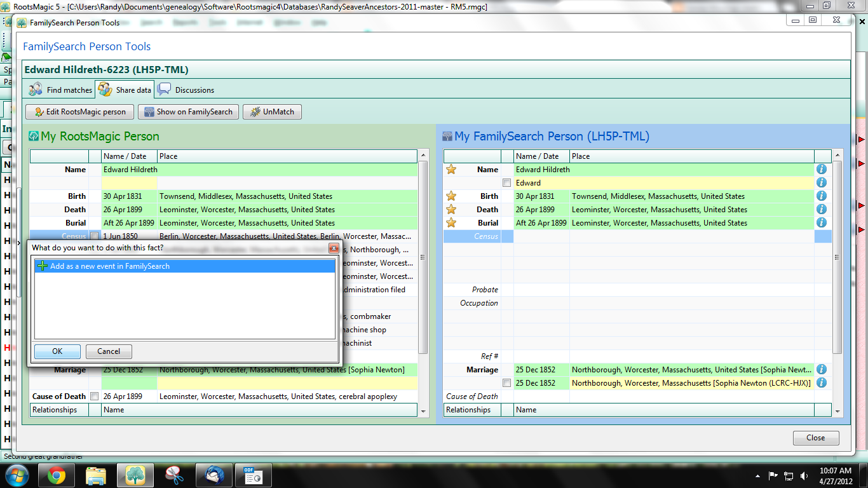Screen dimensions: 868x488
Task: Click the FamilySearch Place column header
Action: (x=691, y=156)
